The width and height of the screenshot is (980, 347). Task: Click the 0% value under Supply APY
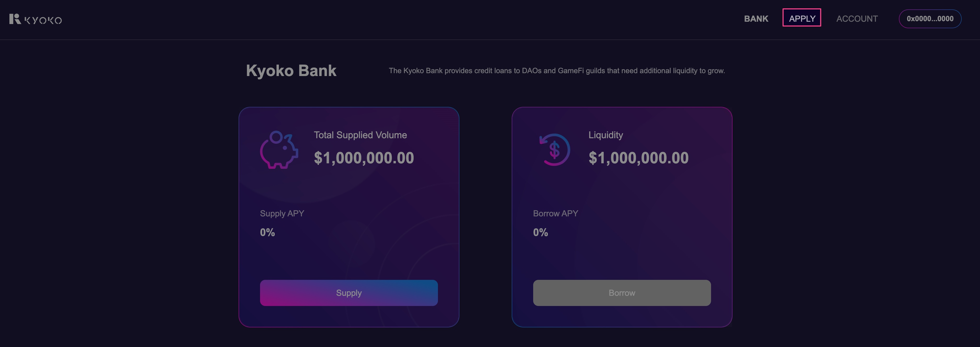(x=267, y=232)
